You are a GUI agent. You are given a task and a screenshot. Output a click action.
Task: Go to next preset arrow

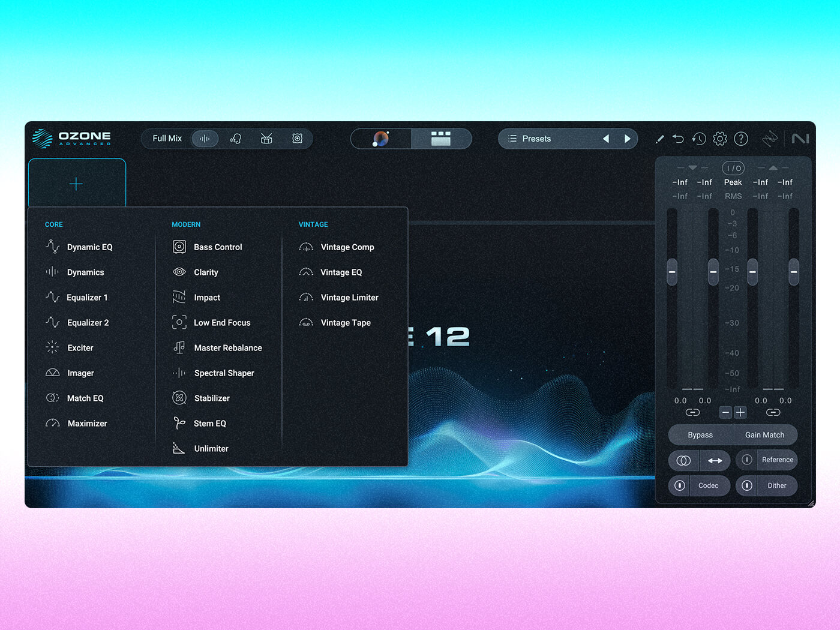point(628,139)
